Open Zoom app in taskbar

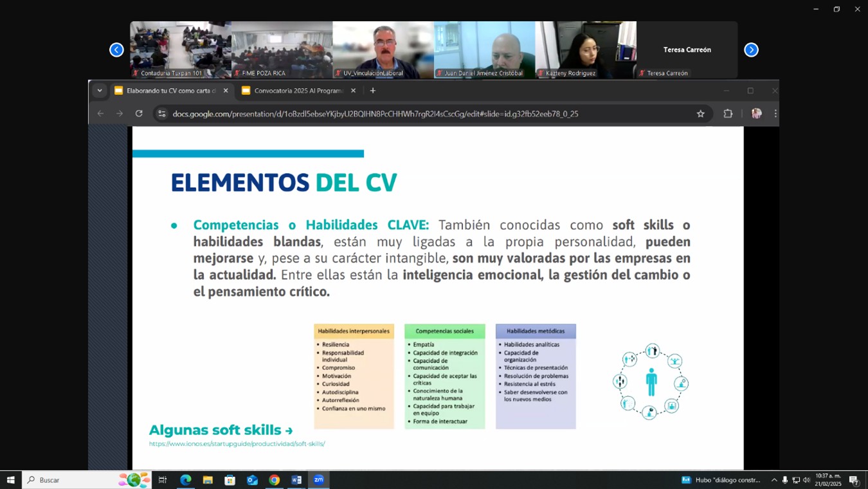click(319, 480)
